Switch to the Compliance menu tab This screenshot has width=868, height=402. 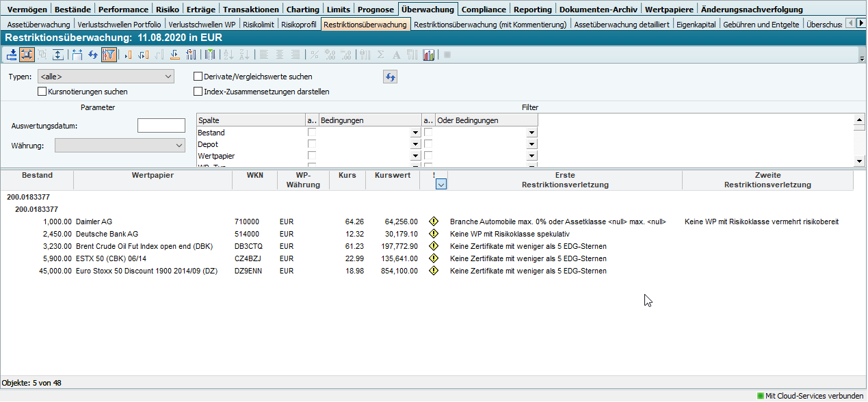(484, 10)
